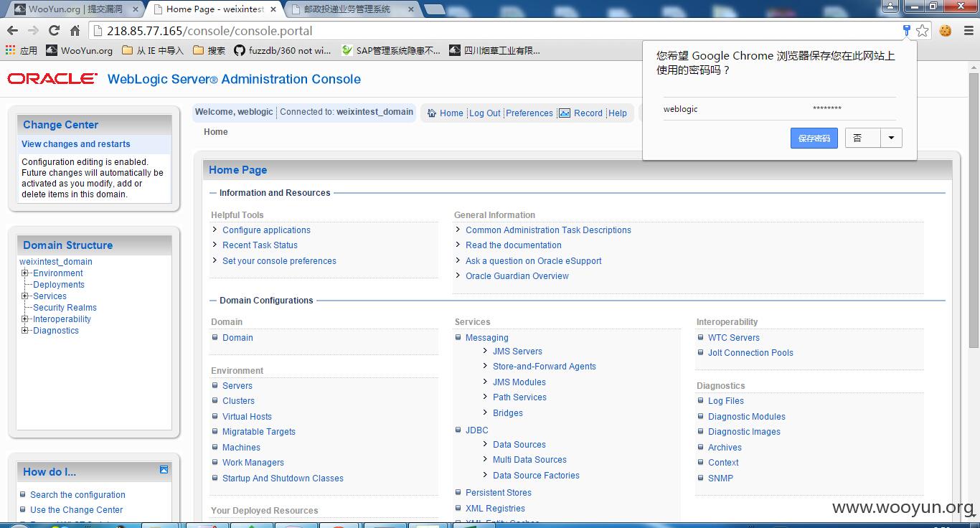Click the Home breadcrumb text
The image size is (980, 528).
tap(216, 132)
